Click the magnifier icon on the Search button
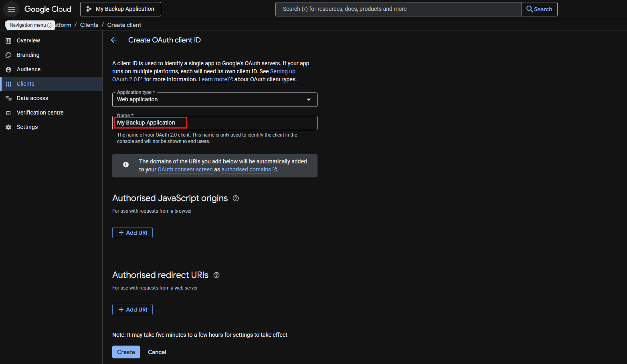The image size is (627, 364). tap(530, 9)
